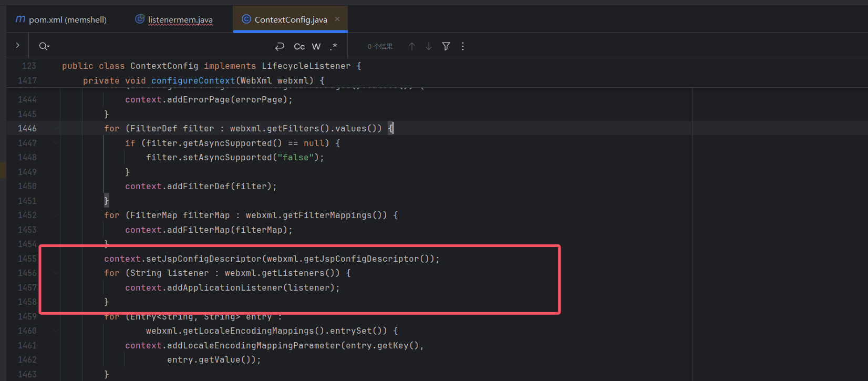Click the new line (wrap arrow) search icon
868x381 pixels.
click(x=280, y=46)
